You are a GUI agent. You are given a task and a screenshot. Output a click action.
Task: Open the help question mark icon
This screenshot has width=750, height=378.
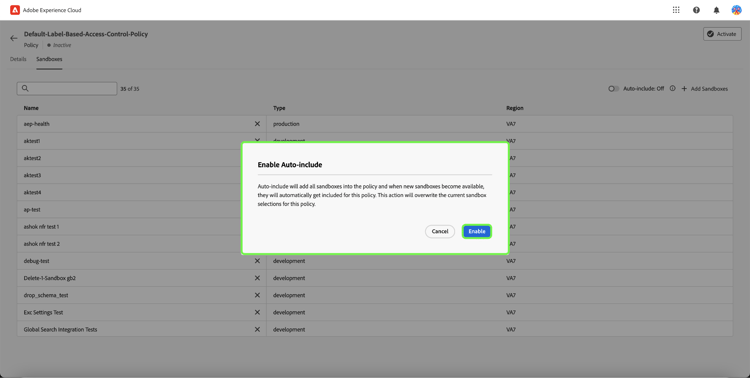point(696,10)
